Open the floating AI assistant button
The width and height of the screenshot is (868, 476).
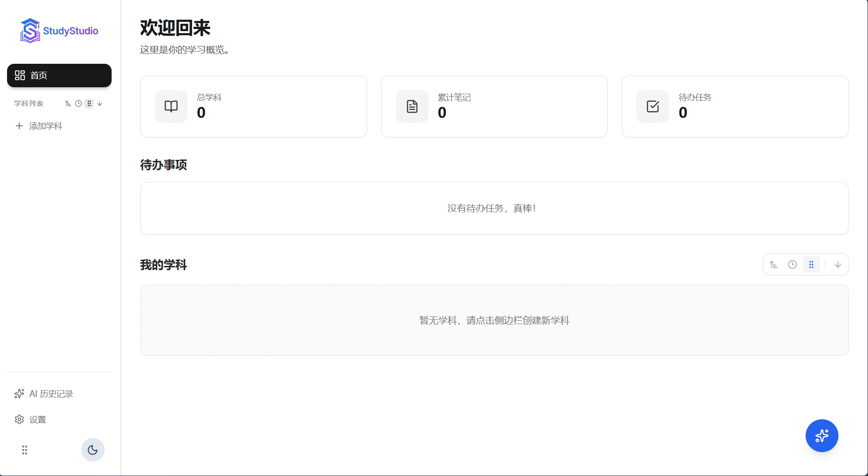pos(822,436)
